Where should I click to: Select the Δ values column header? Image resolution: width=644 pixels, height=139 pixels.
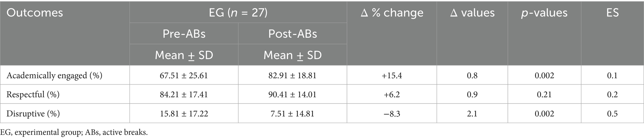click(472, 13)
